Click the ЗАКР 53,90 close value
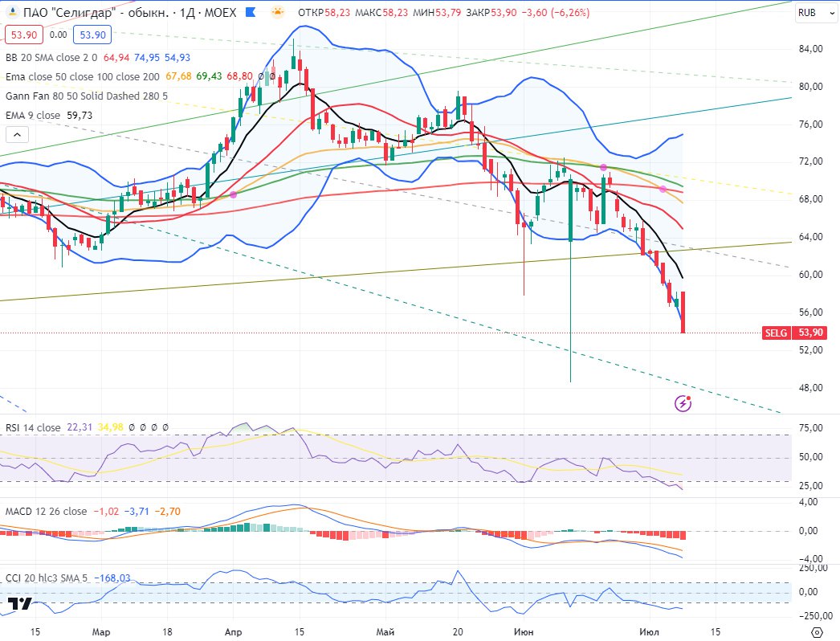Viewport: 840px width, 641px height. pyautogui.click(x=491, y=12)
